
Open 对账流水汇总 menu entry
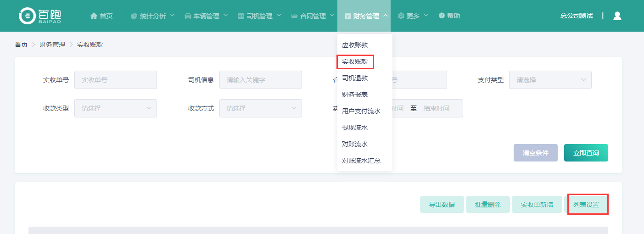(x=361, y=161)
